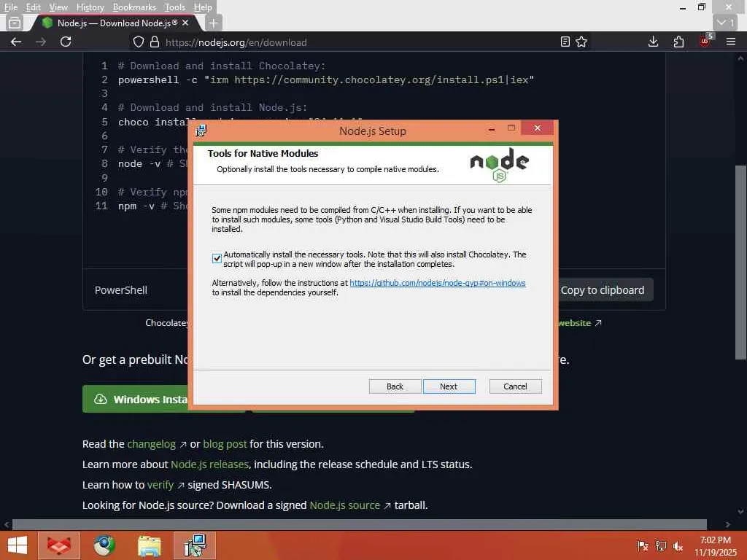Screen dimensions: 747x560
Task: List all tabs dropdown arrow
Action: tap(726, 23)
